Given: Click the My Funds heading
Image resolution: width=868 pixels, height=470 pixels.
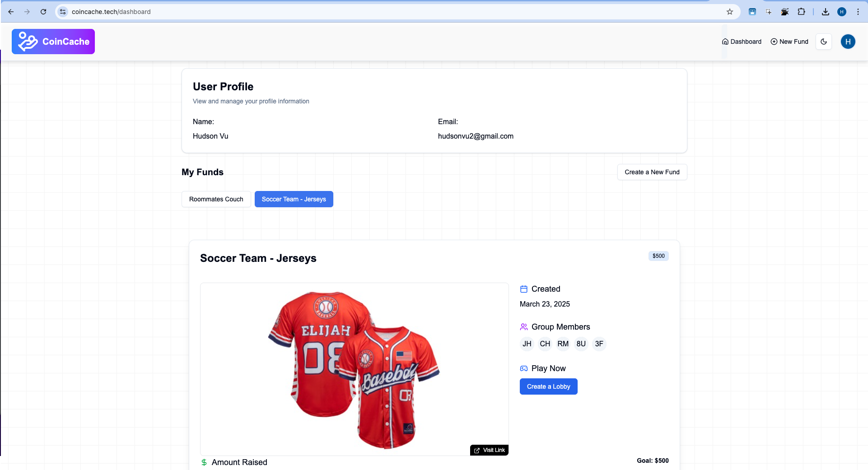Looking at the screenshot, I should tap(202, 172).
